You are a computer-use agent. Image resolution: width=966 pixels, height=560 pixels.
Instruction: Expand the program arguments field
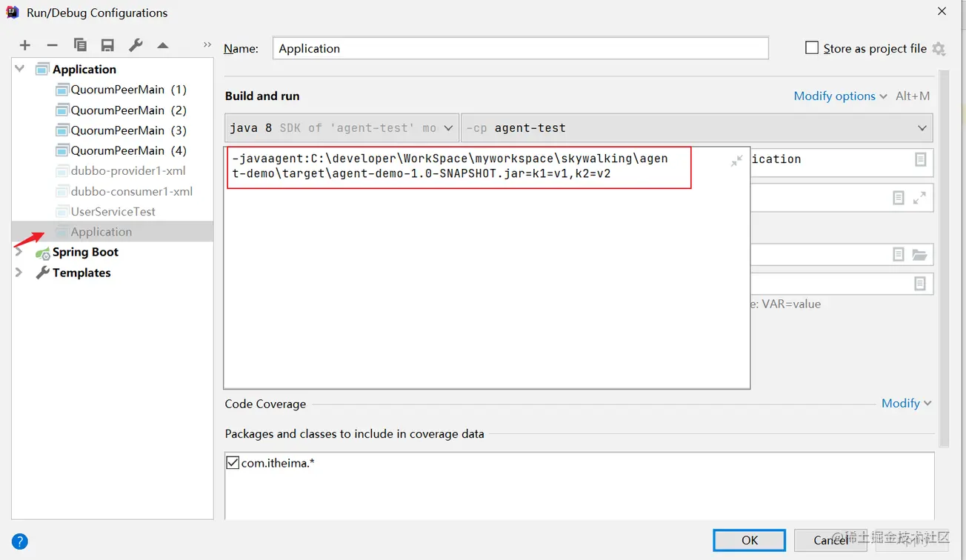(x=919, y=198)
